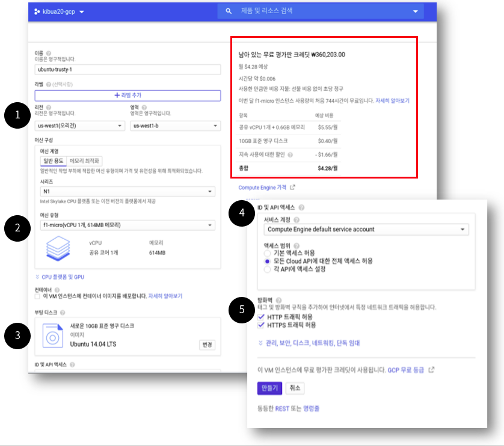Click the project hexagon icon in header
504x446 pixels.
tap(37, 11)
